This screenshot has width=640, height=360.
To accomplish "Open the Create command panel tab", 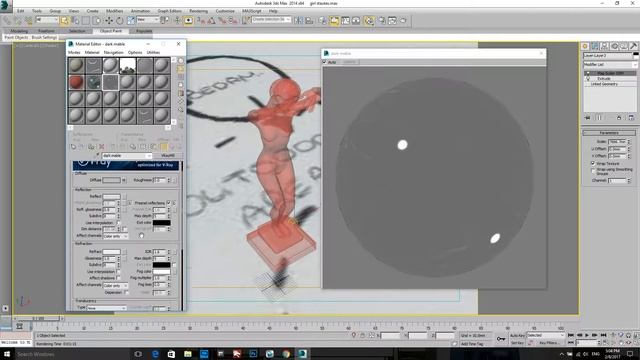I will coord(585,46).
